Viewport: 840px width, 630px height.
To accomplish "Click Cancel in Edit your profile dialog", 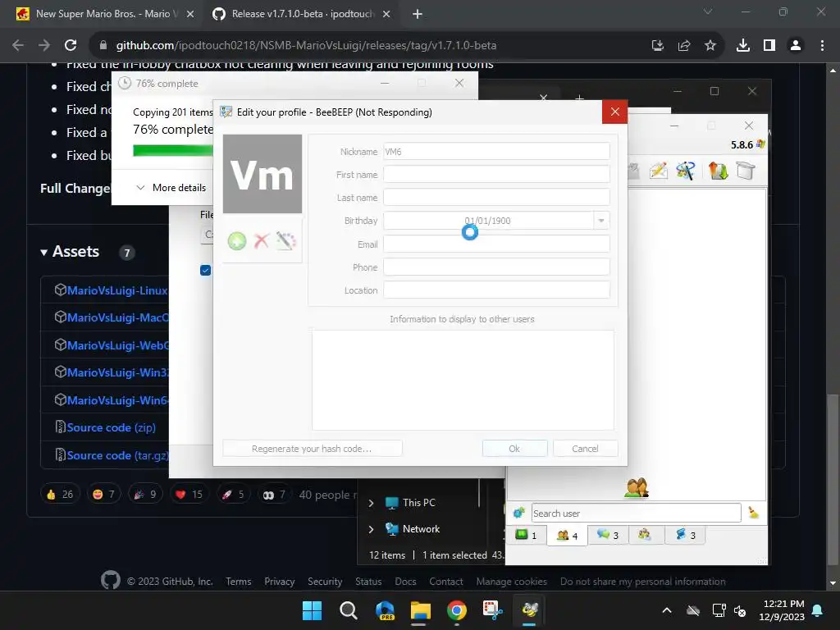I will 585,449.
